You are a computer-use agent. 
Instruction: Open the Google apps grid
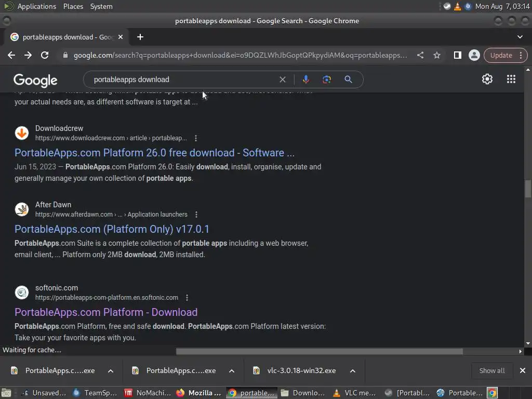point(511,79)
